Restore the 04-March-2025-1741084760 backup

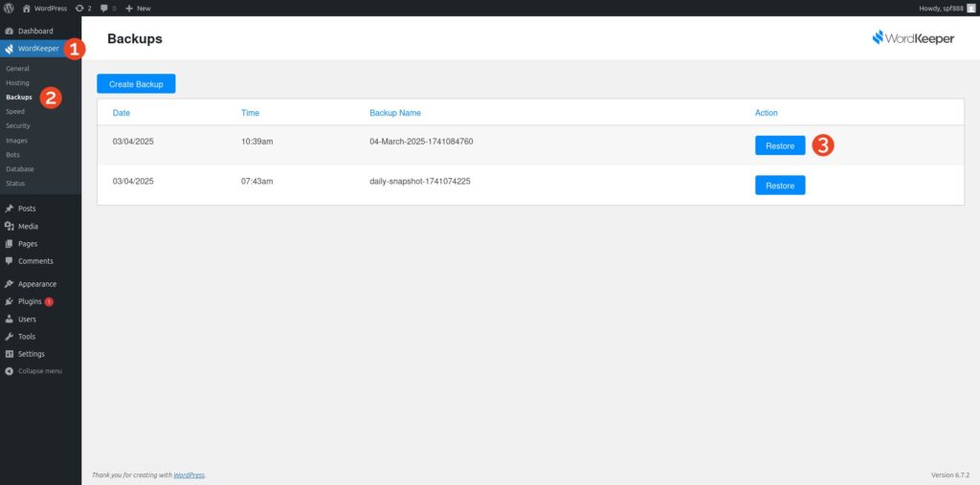(780, 145)
